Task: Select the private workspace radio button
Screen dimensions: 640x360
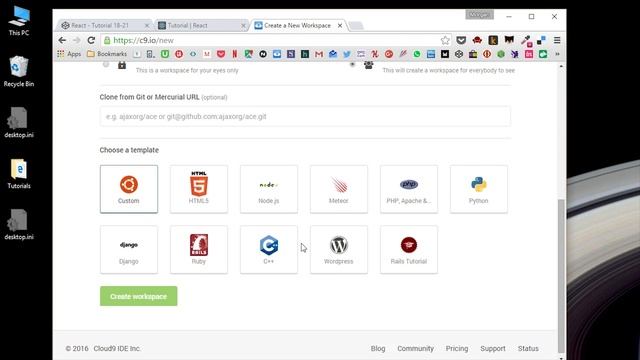Action: pyautogui.click(x=106, y=64)
